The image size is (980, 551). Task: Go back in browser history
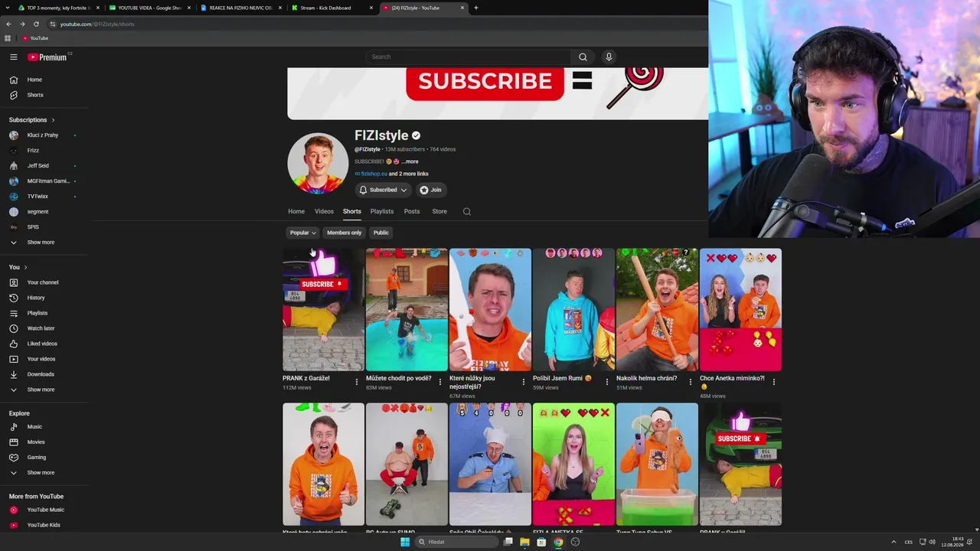point(8,24)
